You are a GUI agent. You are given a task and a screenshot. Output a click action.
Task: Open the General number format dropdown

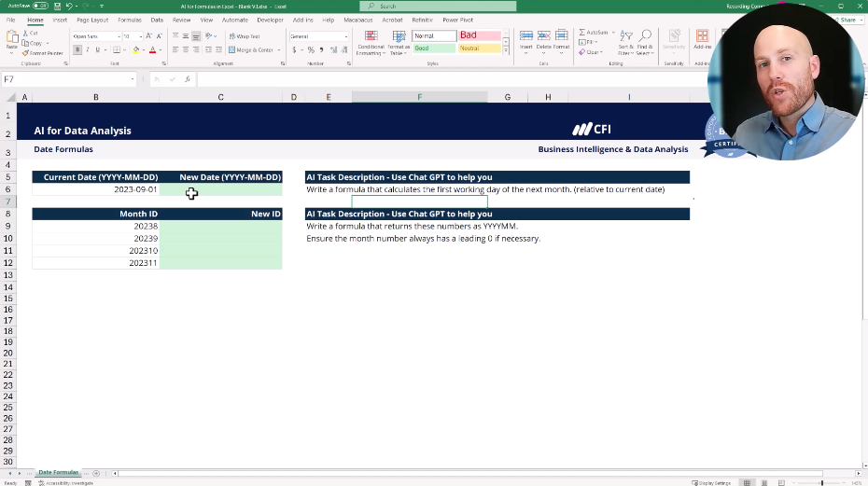coord(347,36)
